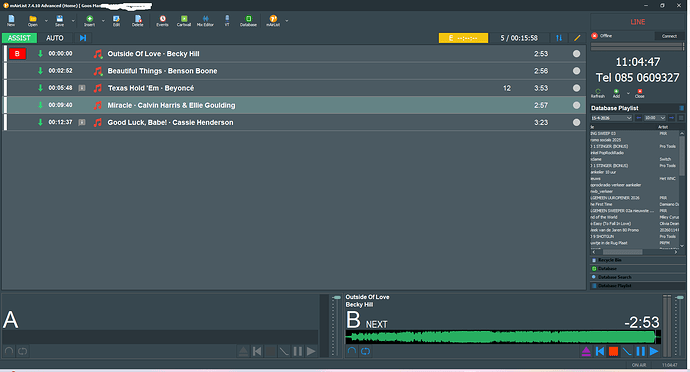Toggle the Player B hook button
The width and height of the screenshot is (690, 372).
[x=352, y=351]
